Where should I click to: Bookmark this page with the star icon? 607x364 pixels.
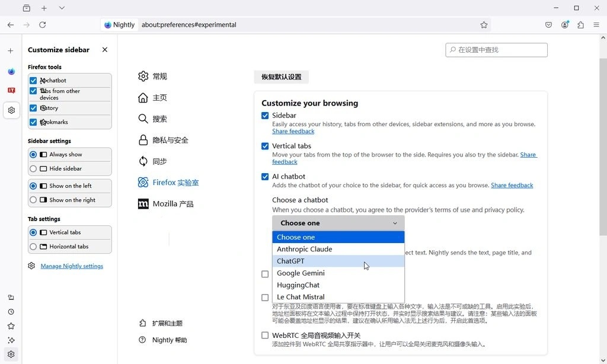(484, 25)
